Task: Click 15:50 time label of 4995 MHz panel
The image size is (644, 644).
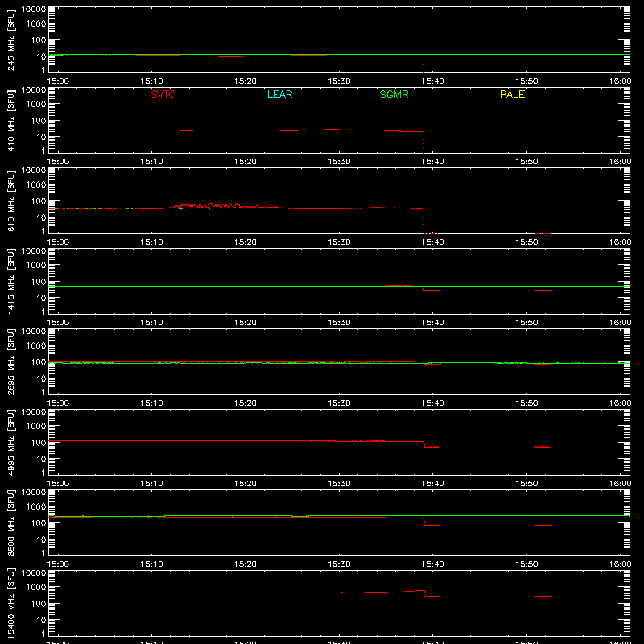Action: pyautogui.click(x=526, y=484)
